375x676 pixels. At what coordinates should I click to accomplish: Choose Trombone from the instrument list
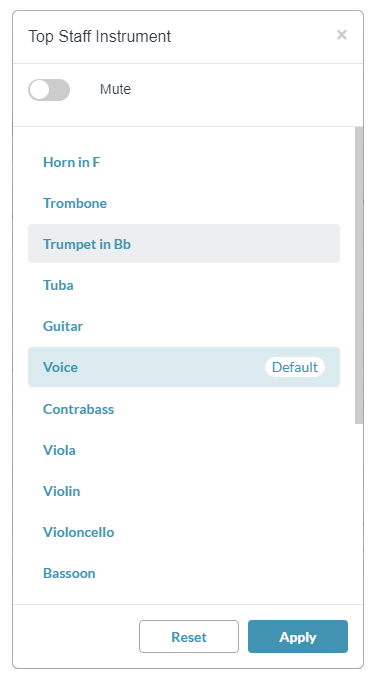point(184,203)
